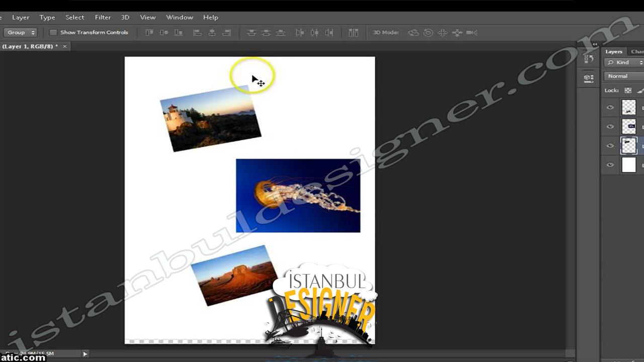
Task: Select the highlighted third layer thumbnail
Action: pyautogui.click(x=629, y=146)
